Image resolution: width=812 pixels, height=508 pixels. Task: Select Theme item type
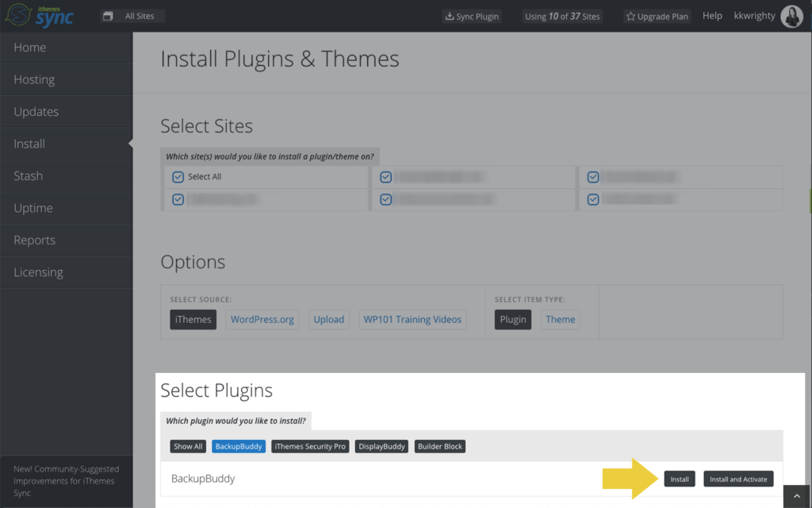point(561,320)
